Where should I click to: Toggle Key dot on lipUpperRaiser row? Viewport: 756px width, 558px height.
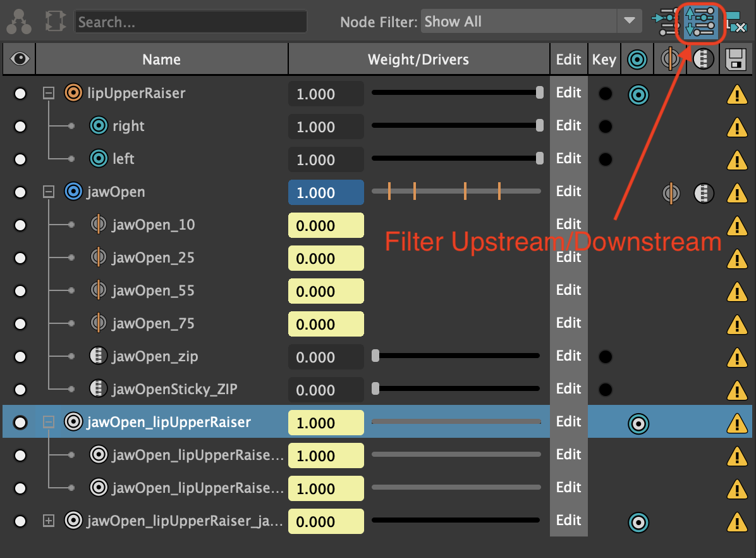[x=605, y=94]
